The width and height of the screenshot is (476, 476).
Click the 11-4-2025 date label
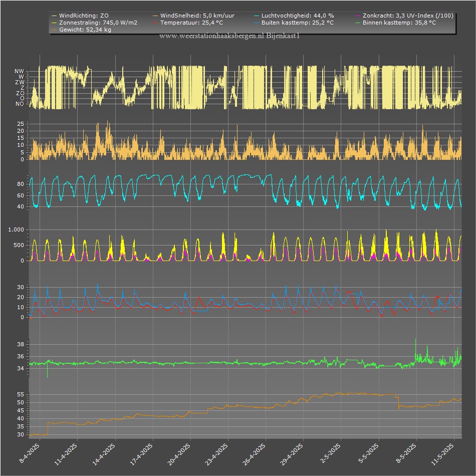pos(66,454)
